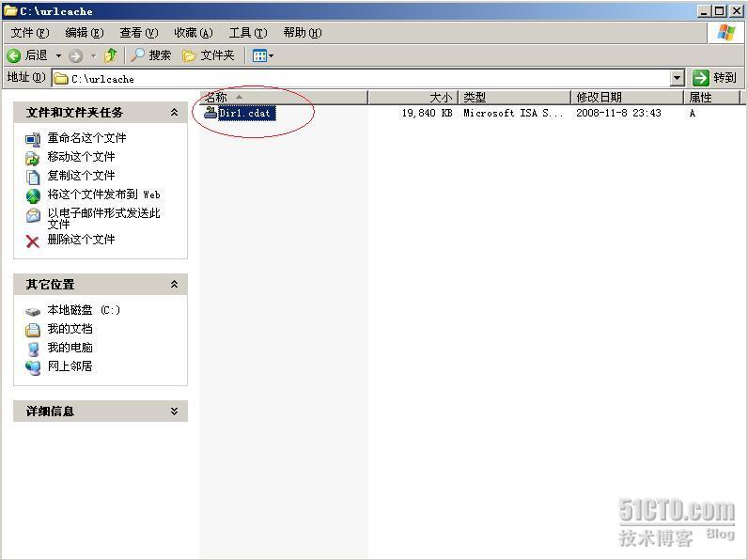The width and height of the screenshot is (748, 560).
Task: Click the 搜索 search toolbar button
Action: [150, 55]
